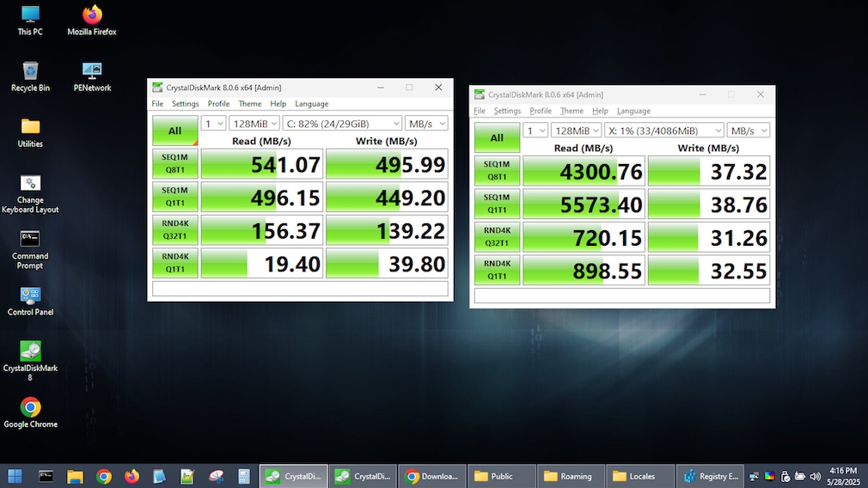Switch to Locales folder taskbar button
The height and width of the screenshot is (488, 868).
point(641,476)
